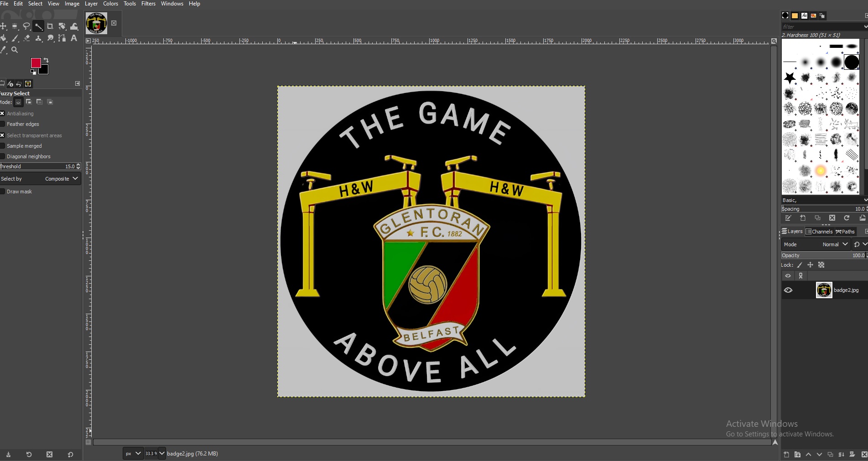
Task: Enable Draw mask checkbox
Action: click(x=2, y=192)
